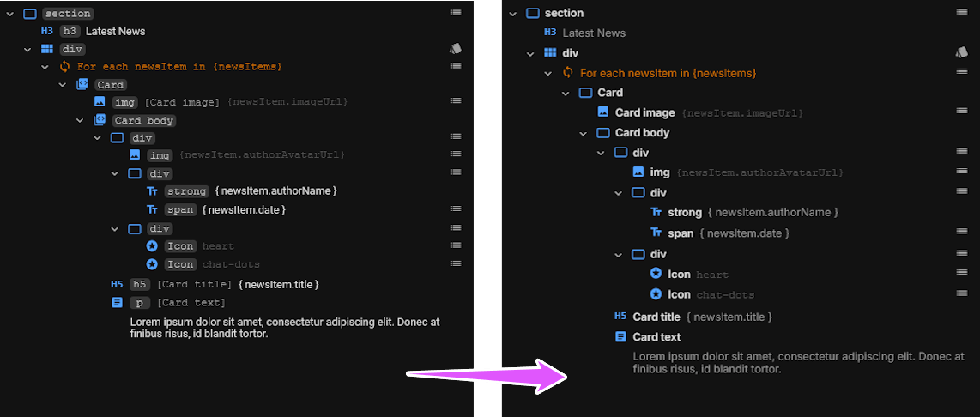Select the p tag badge in left panel
Screen dimensions: 980x417
(139, 303)
